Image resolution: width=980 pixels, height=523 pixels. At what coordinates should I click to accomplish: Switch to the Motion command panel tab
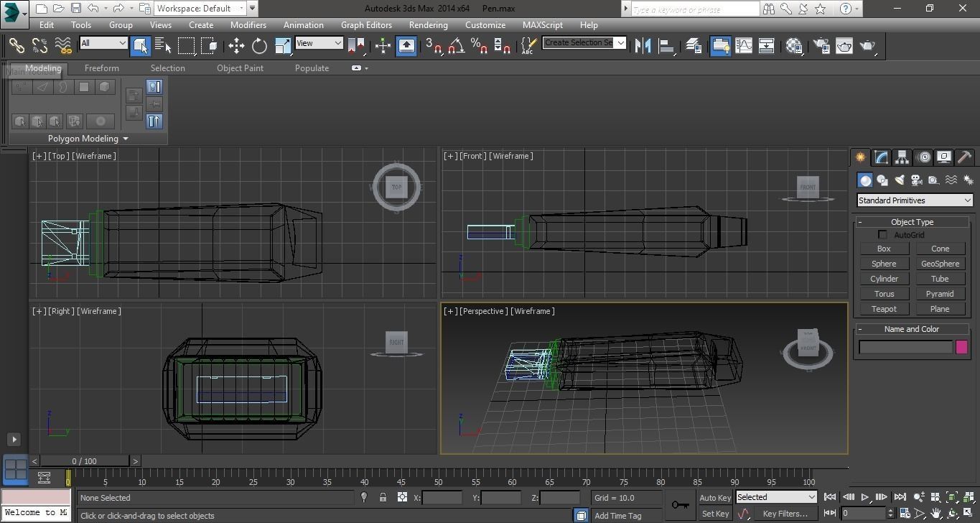coord(924,157)
